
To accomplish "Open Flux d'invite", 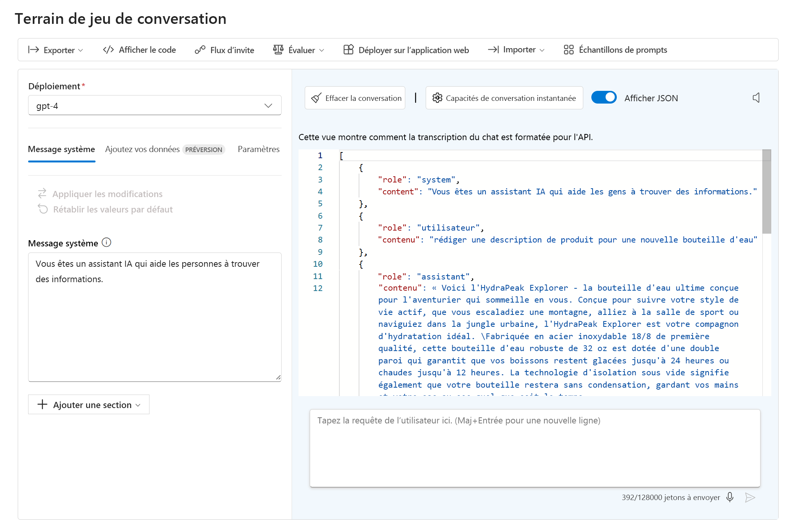I will (x=224, y=50).
